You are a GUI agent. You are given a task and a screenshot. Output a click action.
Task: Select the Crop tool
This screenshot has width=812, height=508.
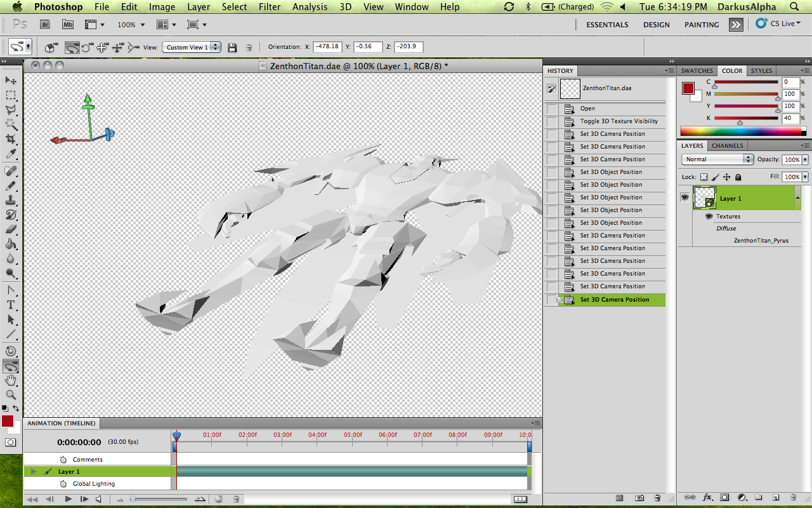pyautogui.click(x=11, y=139)
